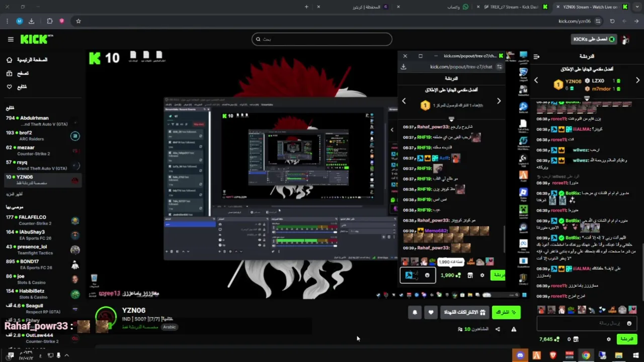
Task: Click previous arrow in popout chat leaderboard
Action: point(404,101)
